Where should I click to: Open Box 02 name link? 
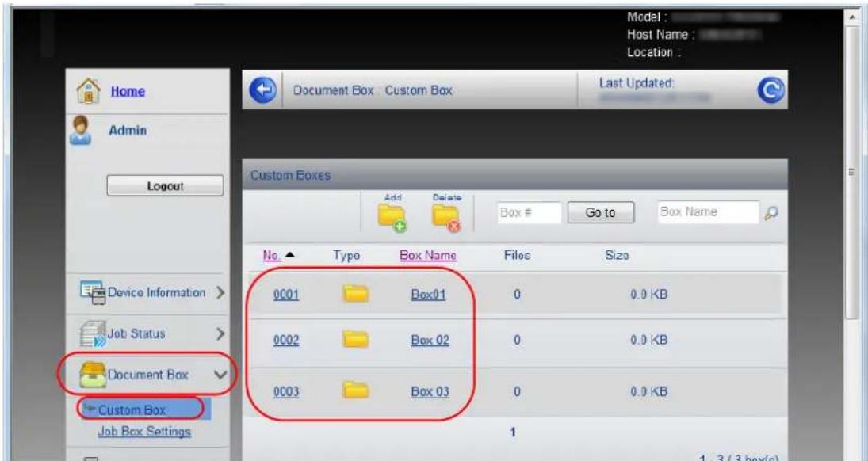point(430,341)
